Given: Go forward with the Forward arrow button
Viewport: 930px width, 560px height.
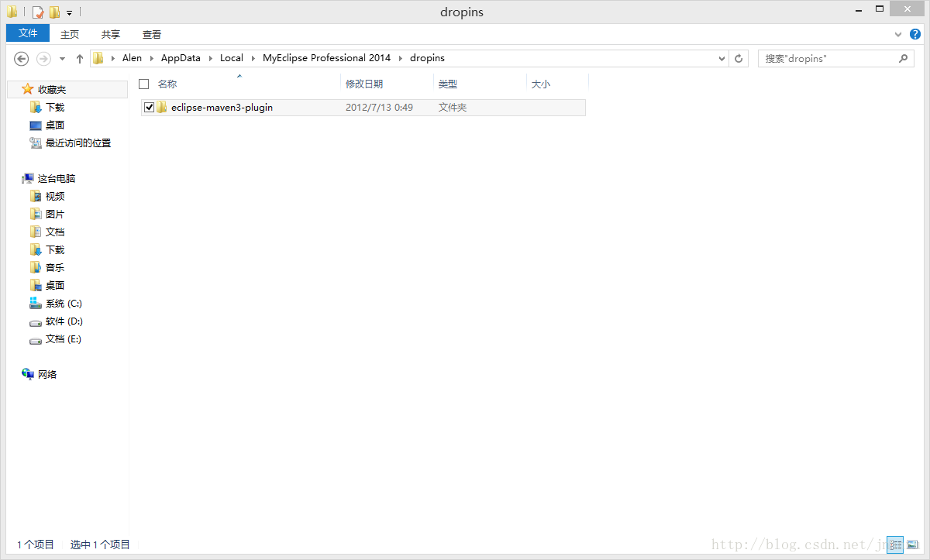Looking at the screenshot, I should [x=44, y=58].
